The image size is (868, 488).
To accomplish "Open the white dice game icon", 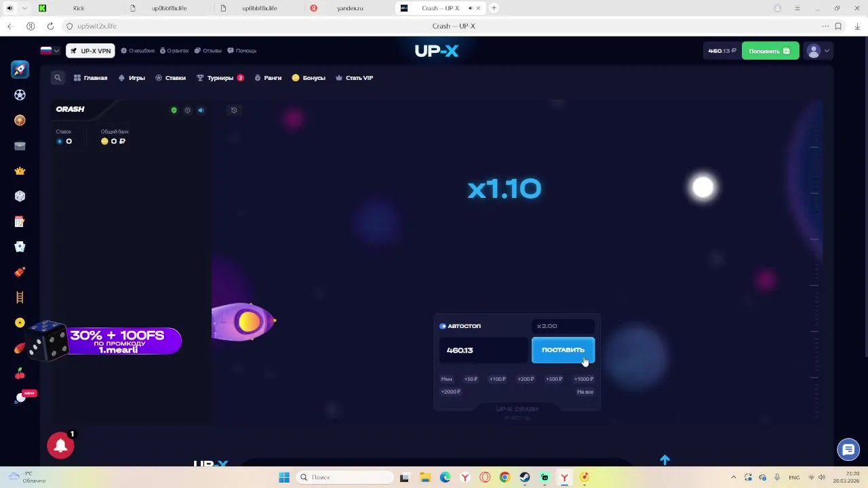I will (x=20, y=196).
